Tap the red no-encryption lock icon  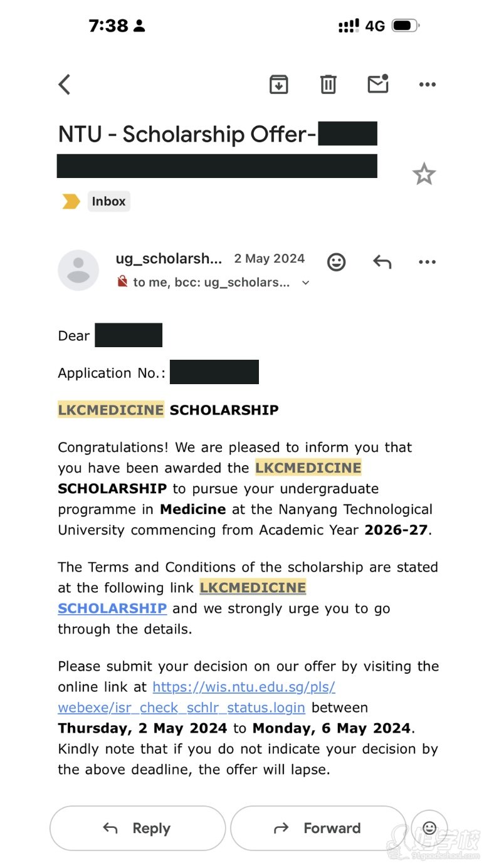coord(123,282)
